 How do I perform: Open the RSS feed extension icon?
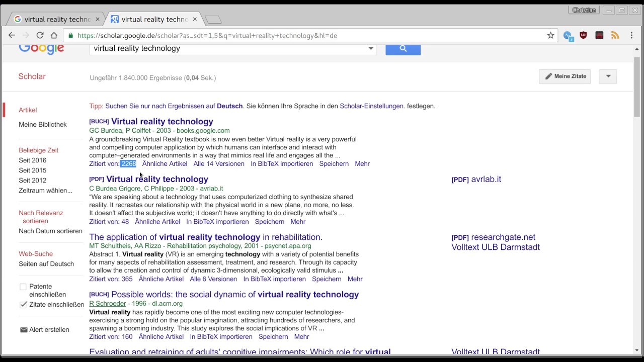pyautogui.click(x=615, y=35)
